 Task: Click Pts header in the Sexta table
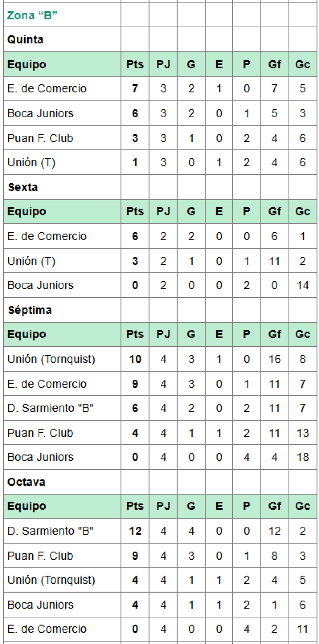pos(135,211)
